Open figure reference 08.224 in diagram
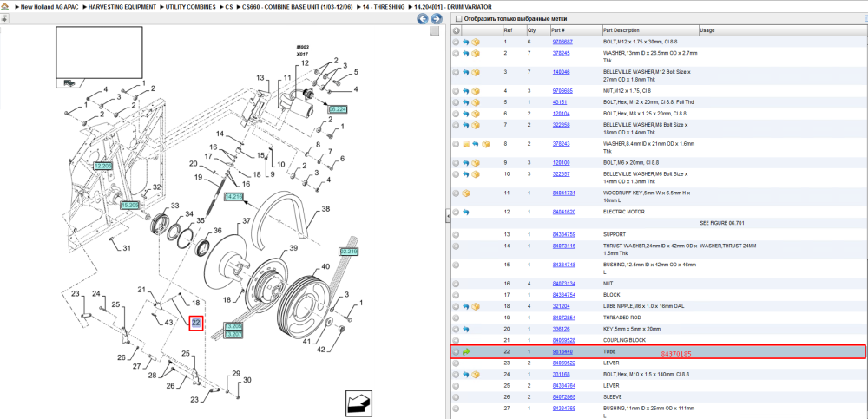This screenshot has height=419, width=868. coord(337,109)
